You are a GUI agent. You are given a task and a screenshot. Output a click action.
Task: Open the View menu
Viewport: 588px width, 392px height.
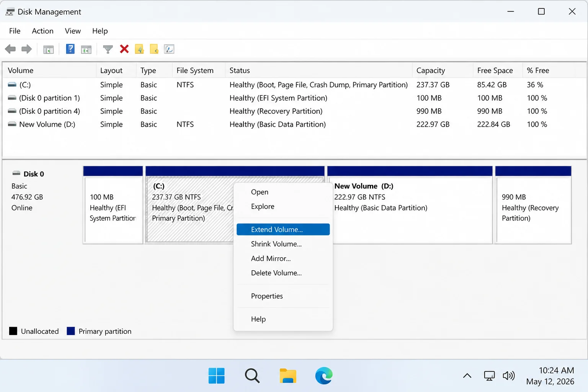73,31
